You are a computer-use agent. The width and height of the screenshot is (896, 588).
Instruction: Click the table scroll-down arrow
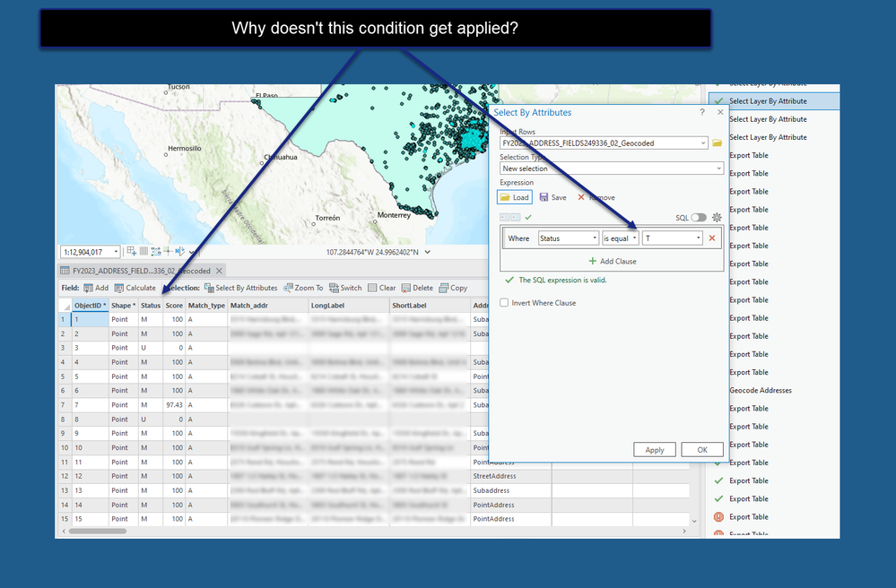(694, 521)
